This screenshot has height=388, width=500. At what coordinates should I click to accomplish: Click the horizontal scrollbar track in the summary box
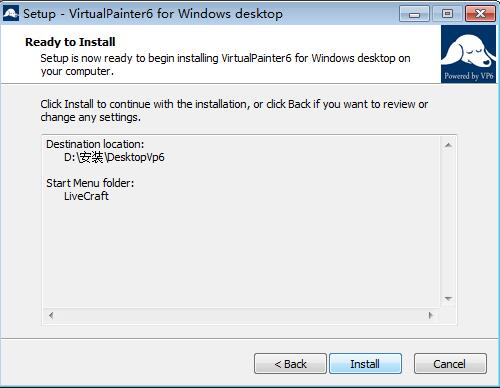(x=241, y=315)
